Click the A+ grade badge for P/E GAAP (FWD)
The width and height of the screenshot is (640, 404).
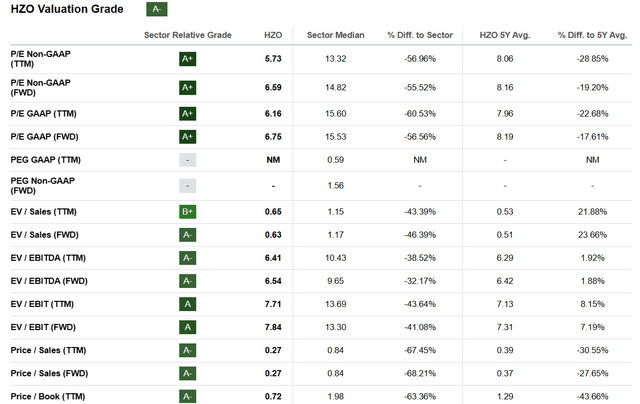tap(187, 137)
